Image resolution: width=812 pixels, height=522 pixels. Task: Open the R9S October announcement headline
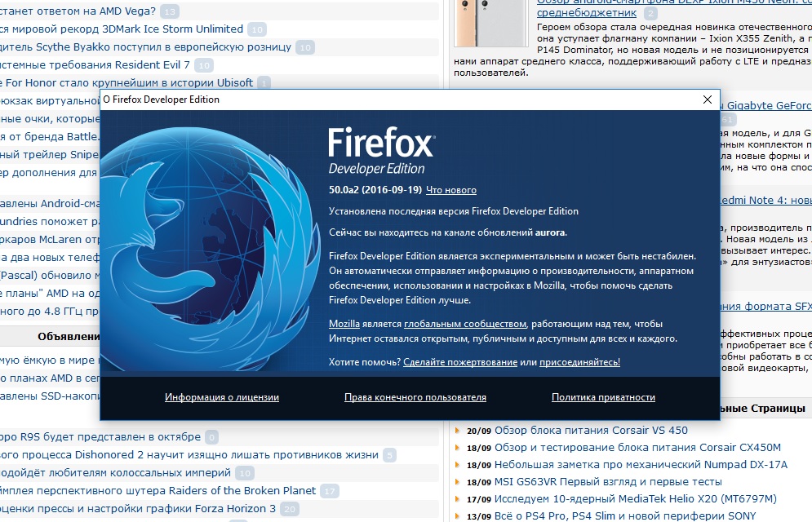(100, 436)
